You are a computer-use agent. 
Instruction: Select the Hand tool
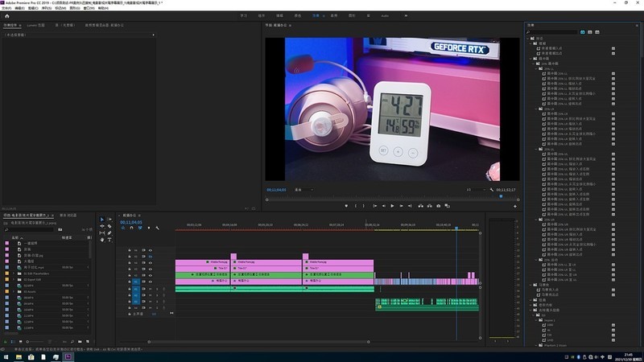pos(102,241)
